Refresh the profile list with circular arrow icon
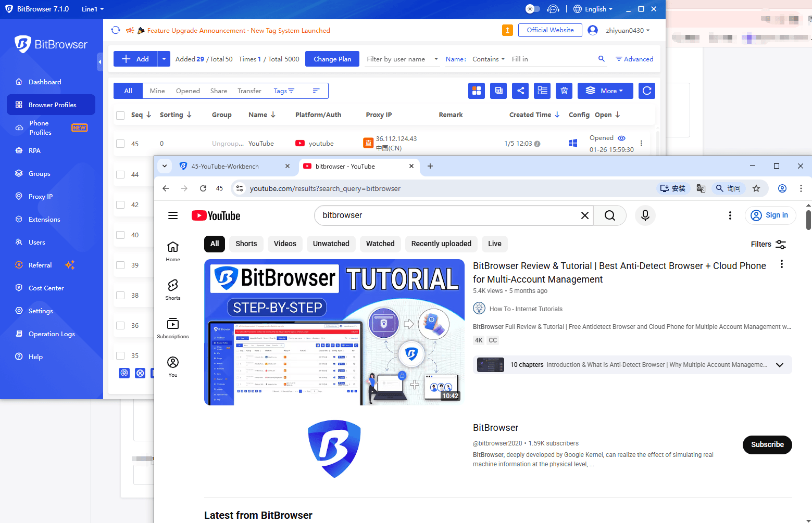The image size is (812, 523). tap(646, 91)
